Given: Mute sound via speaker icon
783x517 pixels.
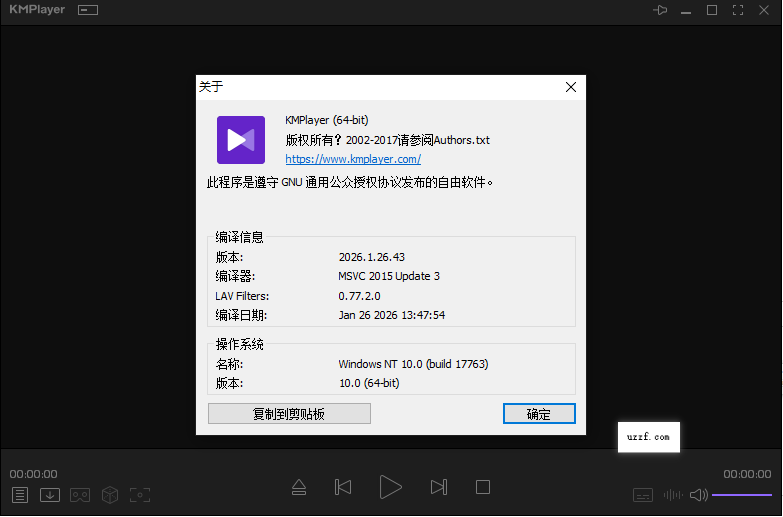Looking at the screenshot, I should point(699,495).
